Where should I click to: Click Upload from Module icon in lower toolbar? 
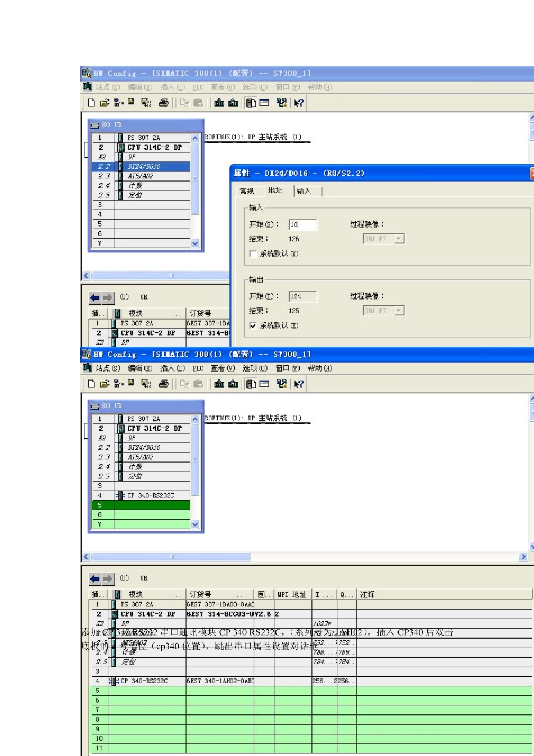pyautogui.click(x=233, y=384)
